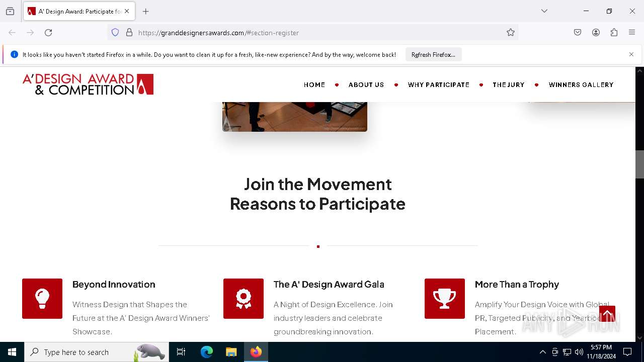Open the Save to Pocket icon
644x362 pixels.
(x=578, y=33)
